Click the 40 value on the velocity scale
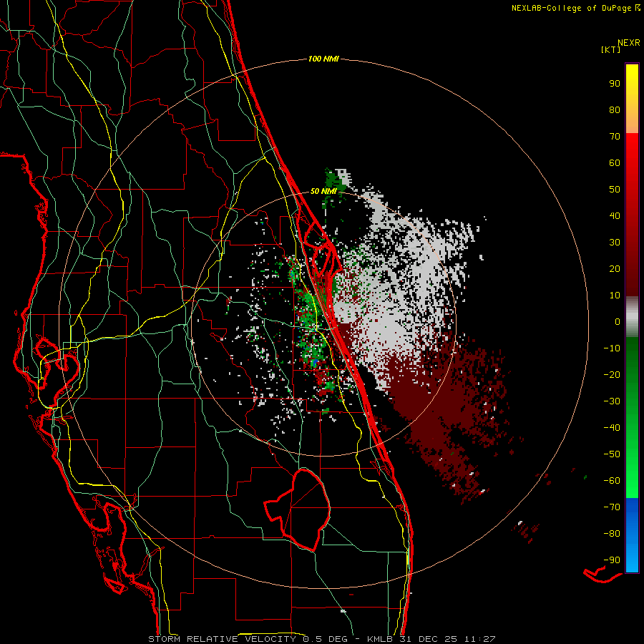Image resolution: width=644 pixels, height=644 pixels. [615, 215]
